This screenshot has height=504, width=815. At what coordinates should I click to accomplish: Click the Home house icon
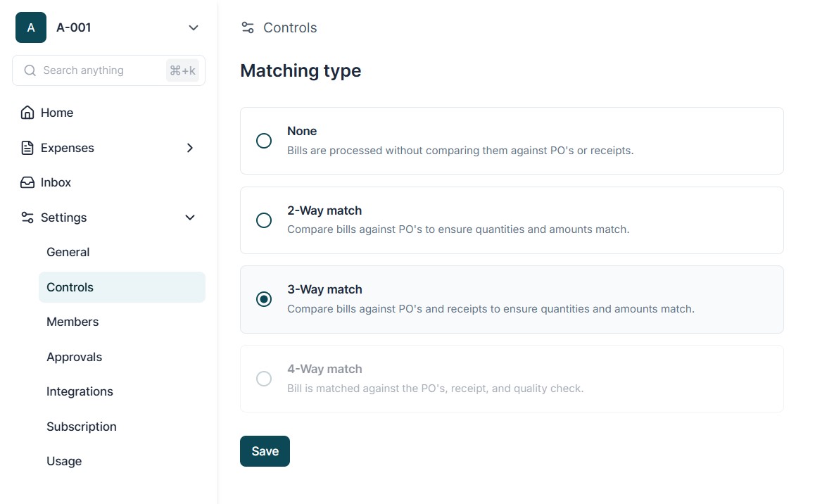(x=27, y=113)
